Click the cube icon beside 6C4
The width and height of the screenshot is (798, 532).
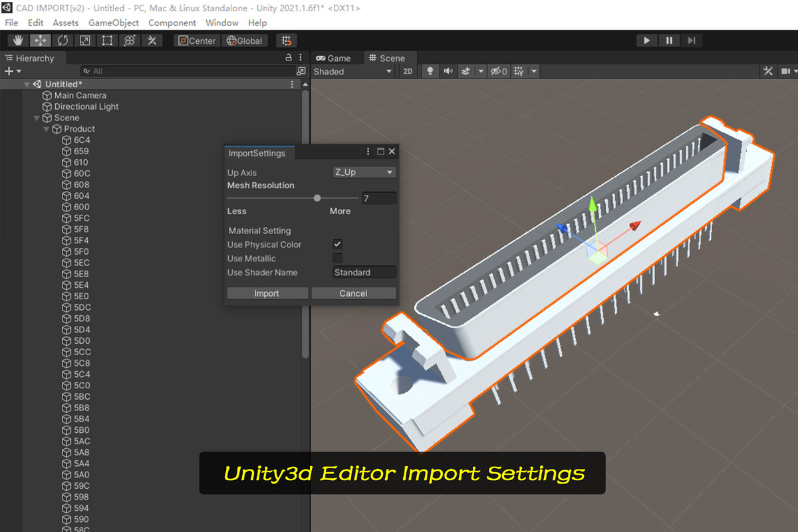tap(66, 140)
